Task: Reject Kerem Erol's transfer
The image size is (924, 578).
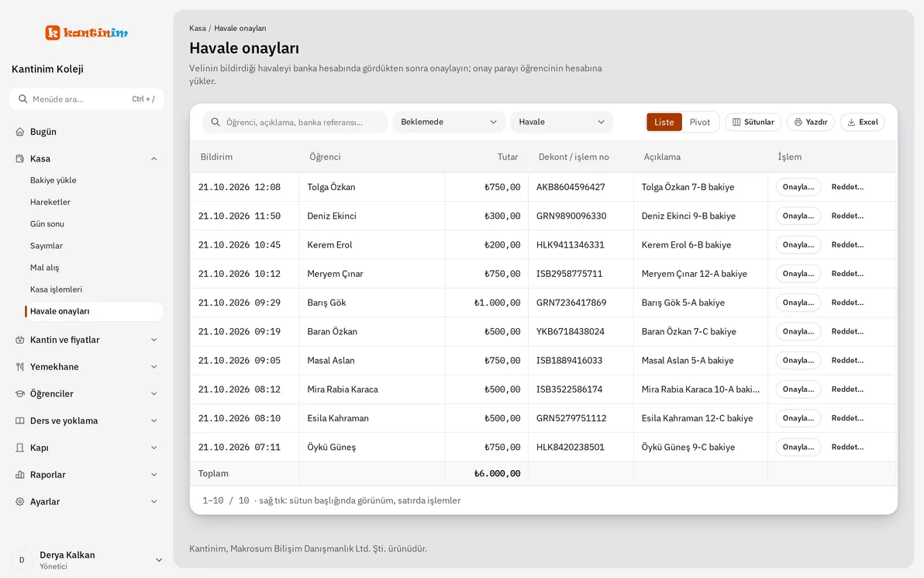Action: click(847, 244)
